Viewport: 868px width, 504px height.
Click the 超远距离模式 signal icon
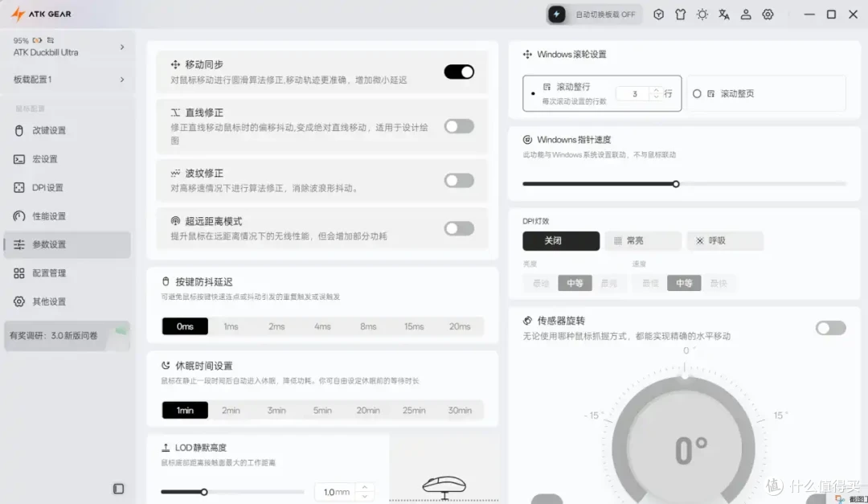click(x=175, y=221)
